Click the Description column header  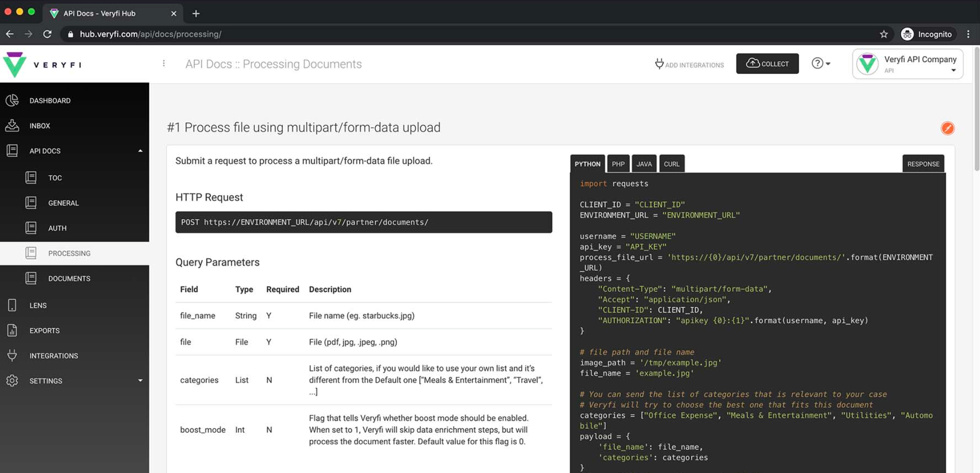click(x=330, y=289)
